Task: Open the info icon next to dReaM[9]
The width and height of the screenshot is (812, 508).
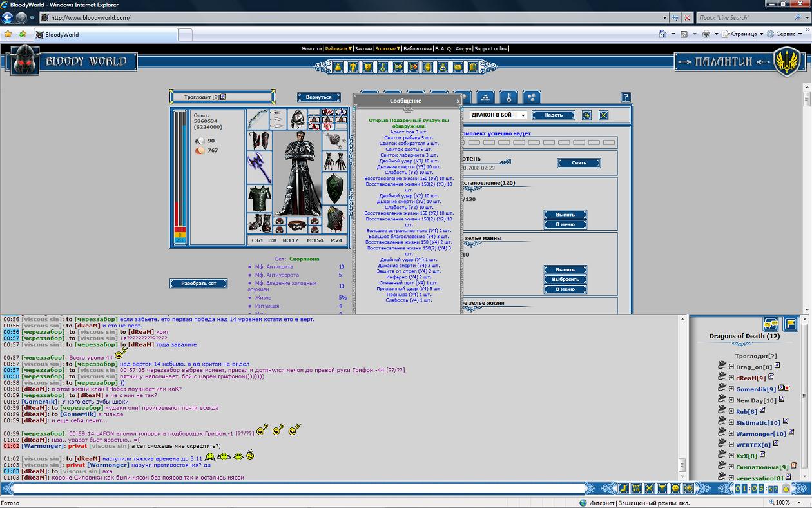Action: point(771,377)
